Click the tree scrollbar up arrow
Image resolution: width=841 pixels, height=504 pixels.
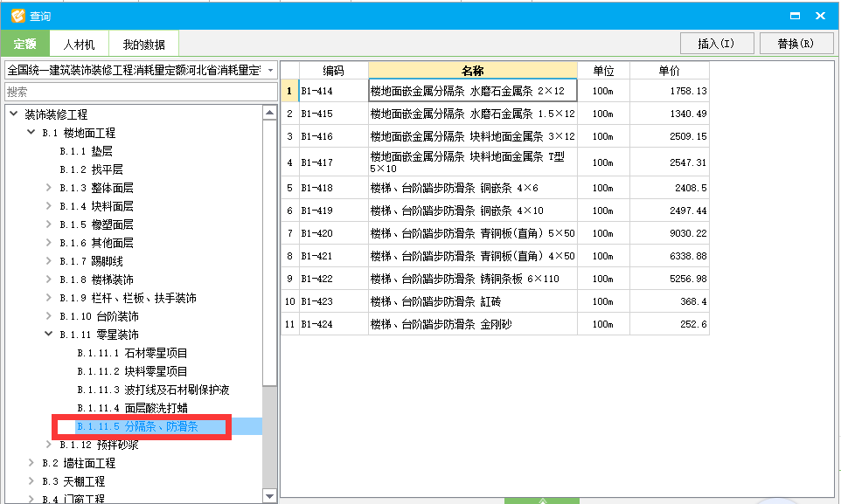click(270, 112)
